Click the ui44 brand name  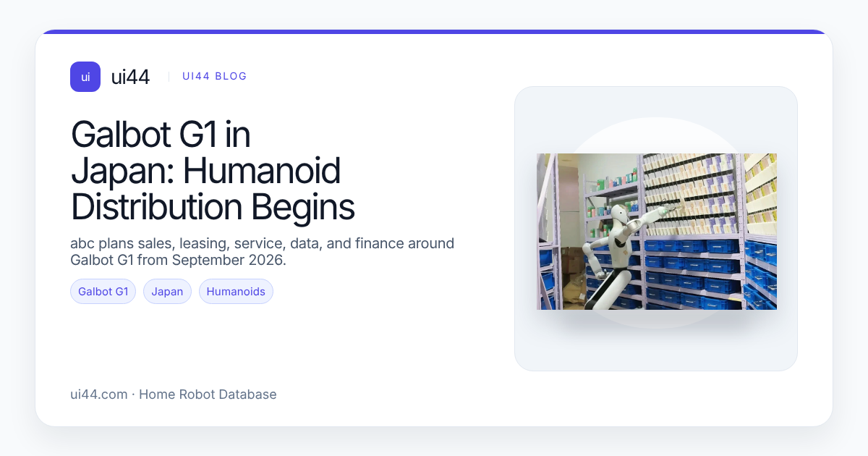[x=130, y=77]
